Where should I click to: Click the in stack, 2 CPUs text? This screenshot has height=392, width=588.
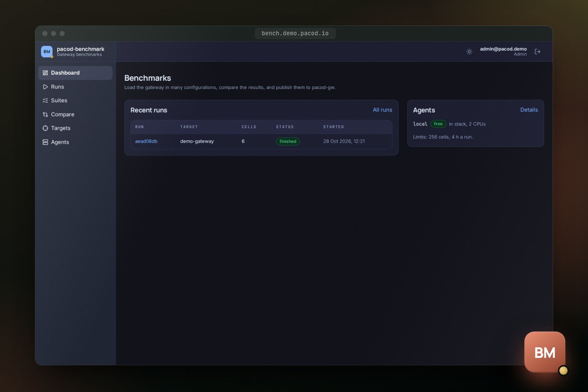467,124
